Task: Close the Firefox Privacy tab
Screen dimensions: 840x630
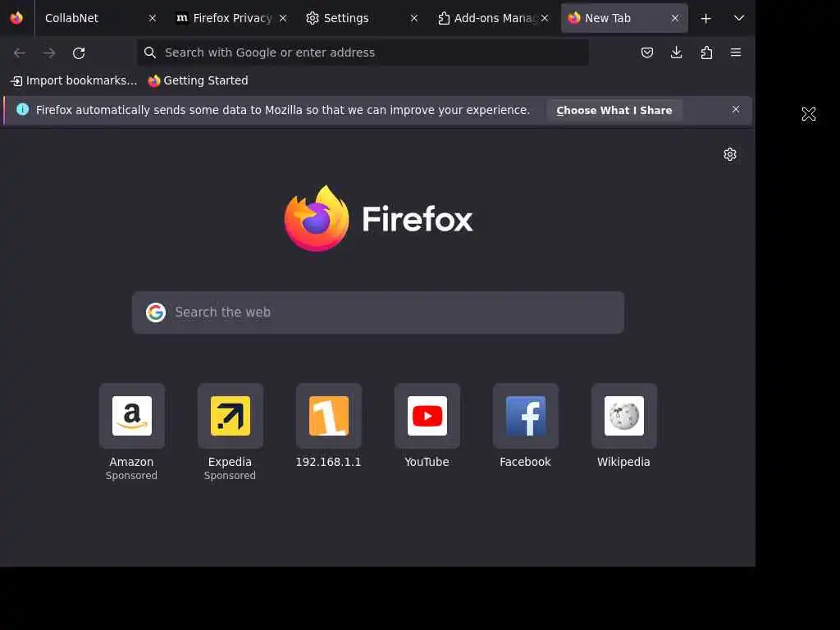Action: [283, 18]
